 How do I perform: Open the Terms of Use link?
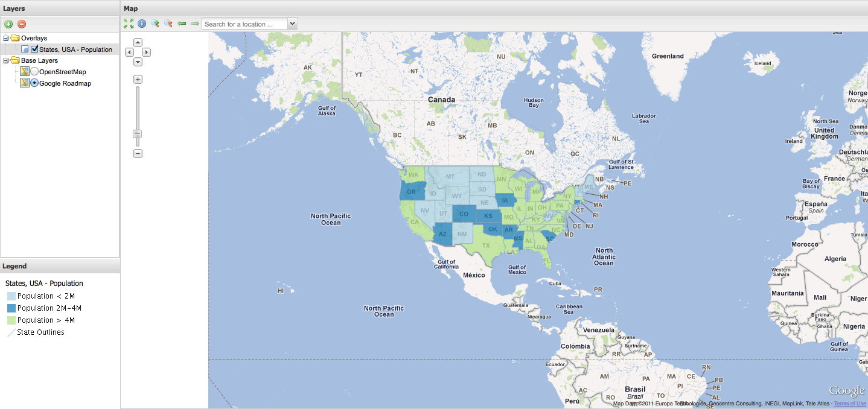coord(850,404)
